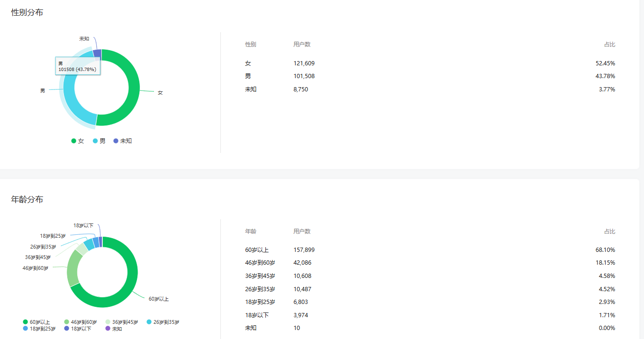Click the 年龄分布 section title
This screenshot has height=339, width=644.
pos(27,200)
